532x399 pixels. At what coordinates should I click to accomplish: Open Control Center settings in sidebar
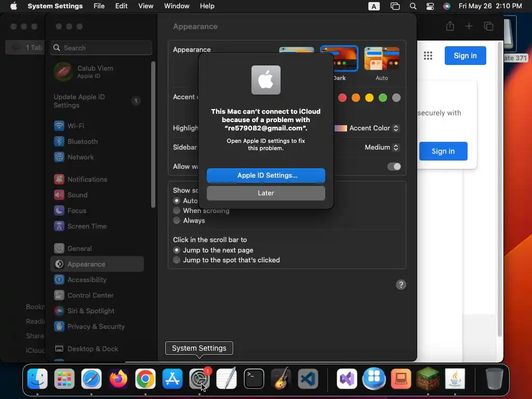click(x=97, y=296)
